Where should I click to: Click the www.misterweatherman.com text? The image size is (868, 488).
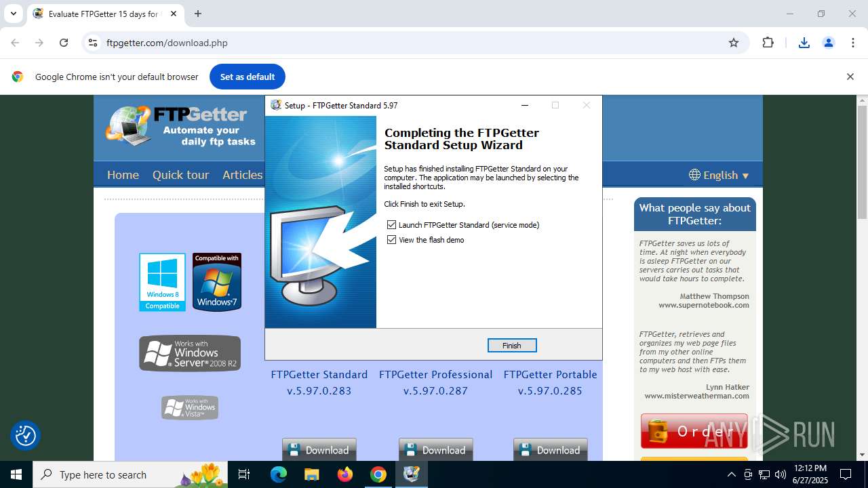[697, 396]
